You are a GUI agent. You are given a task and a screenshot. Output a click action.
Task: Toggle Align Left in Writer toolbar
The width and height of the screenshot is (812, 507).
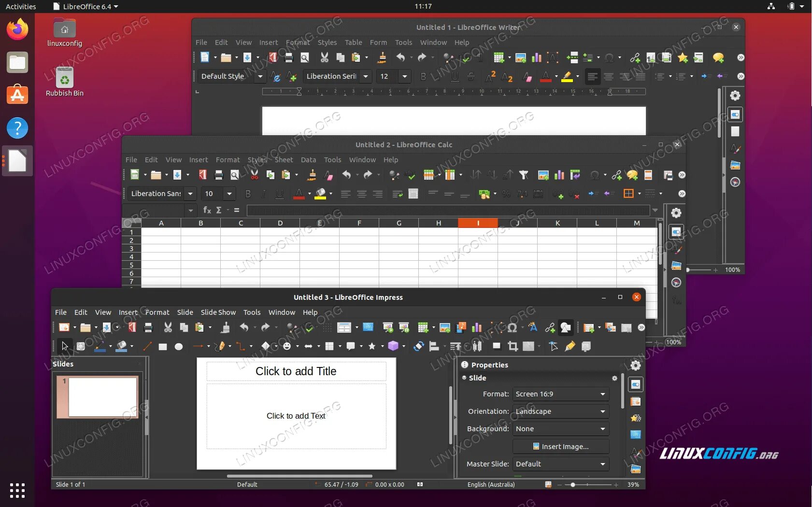click(x=592, y=76)
